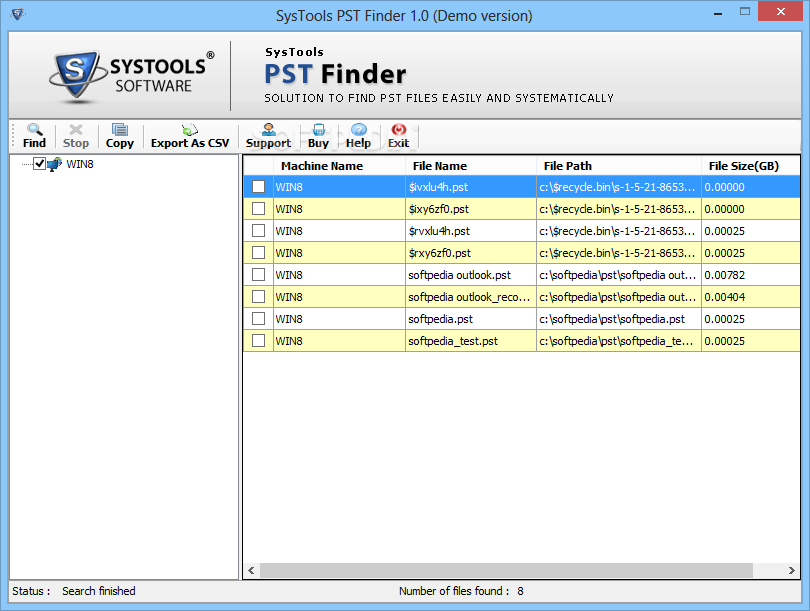Image resolution: width=810 pixels, height=611 pixels.
Task: Click file path c:\softpedia\pst\softpedia_te...
Action: (x=619, y=341)
